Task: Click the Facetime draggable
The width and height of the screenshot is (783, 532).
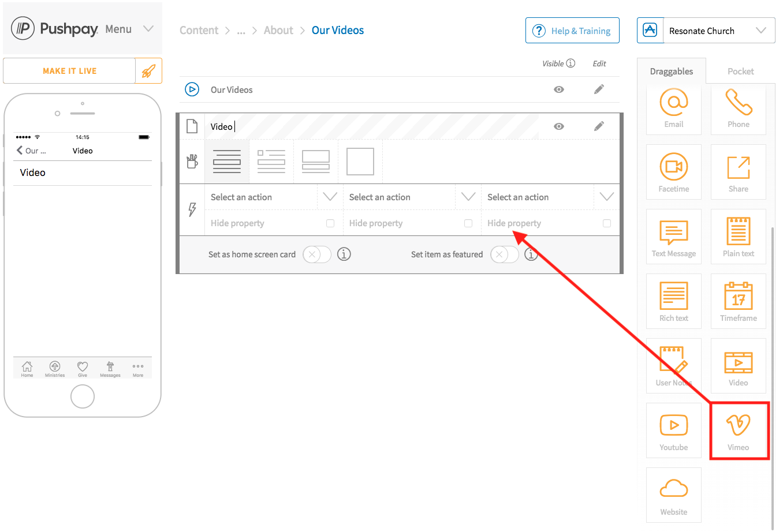Action: (673, 171)
